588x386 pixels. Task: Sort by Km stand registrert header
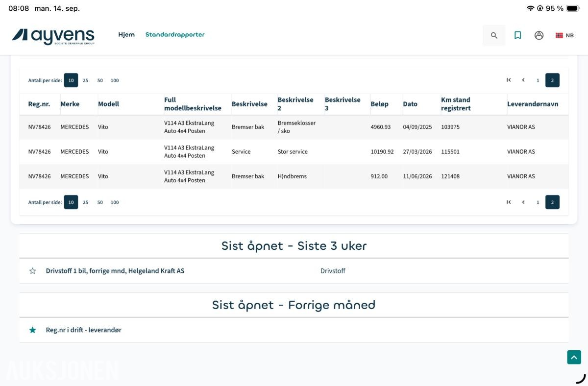(x=456, y=104)
